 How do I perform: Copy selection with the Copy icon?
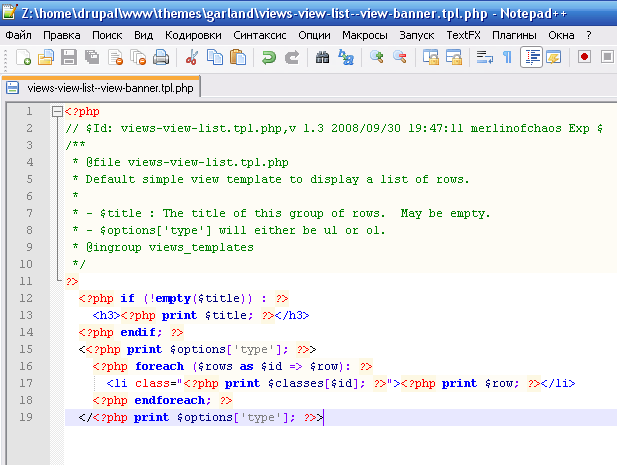pyautogui.click(x=214, y=57)
